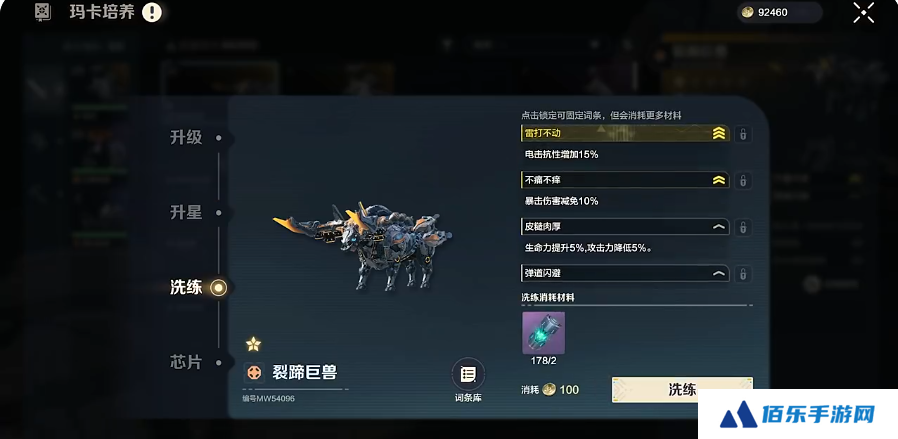Collapse the 皮糙肉厚 entry chevron
The width and height of the screenshot is (898, 439).
point(718,227)
